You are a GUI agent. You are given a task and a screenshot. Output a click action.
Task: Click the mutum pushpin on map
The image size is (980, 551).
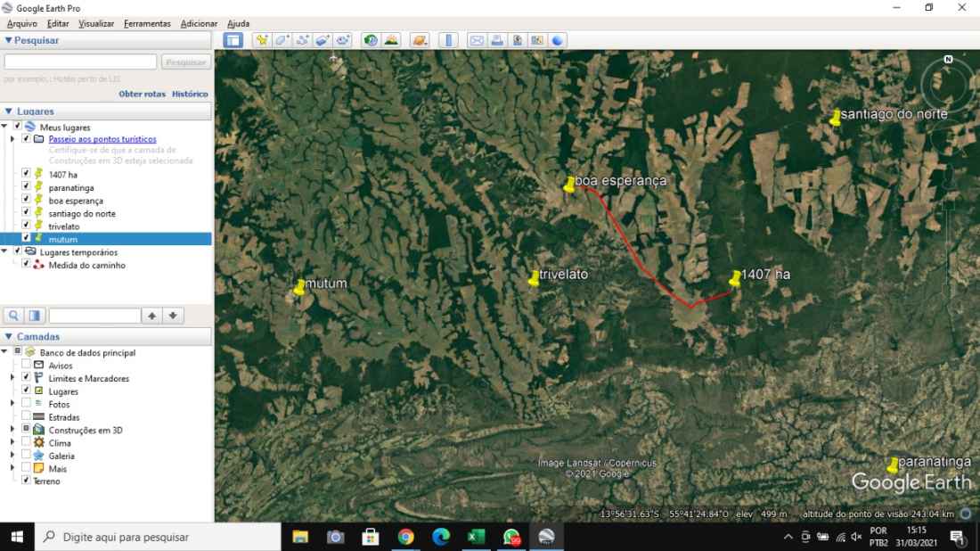[x=300, y=287]
